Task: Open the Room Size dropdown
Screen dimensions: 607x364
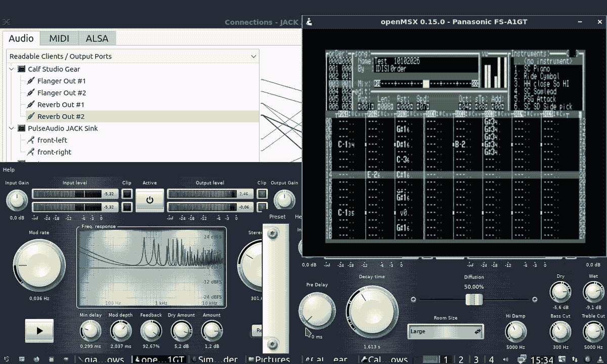Action: (x=446, y=332)
